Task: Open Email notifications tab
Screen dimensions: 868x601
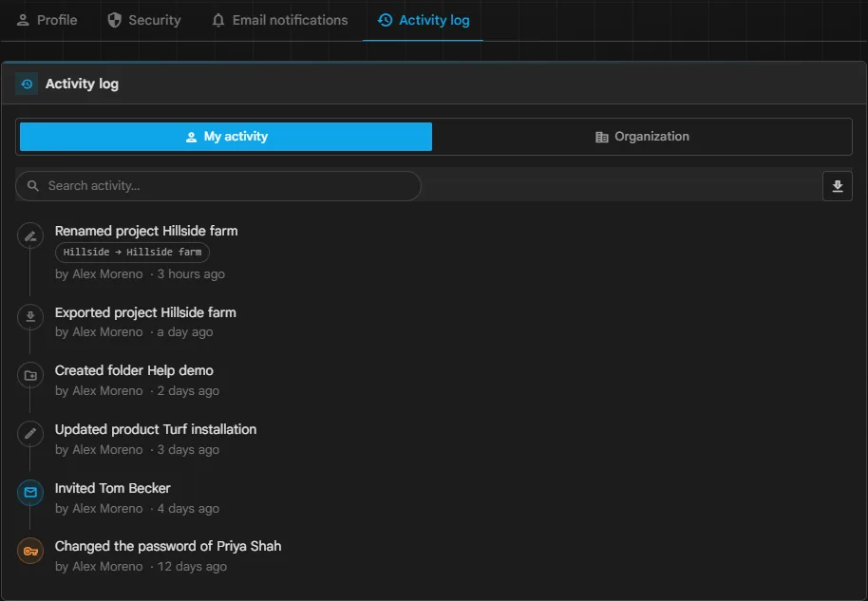Action: (279, 21)
